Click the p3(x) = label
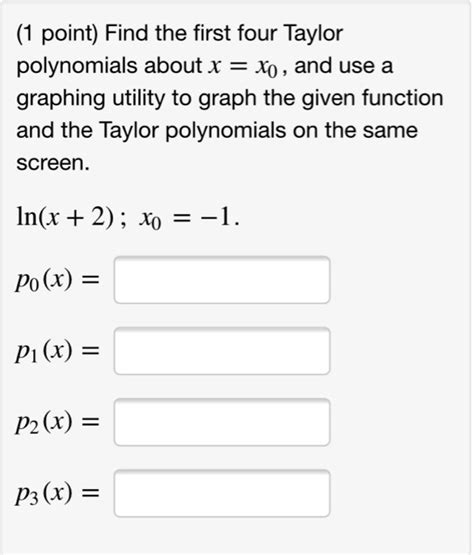The image size is (474, 555). (x=57, y=494)
